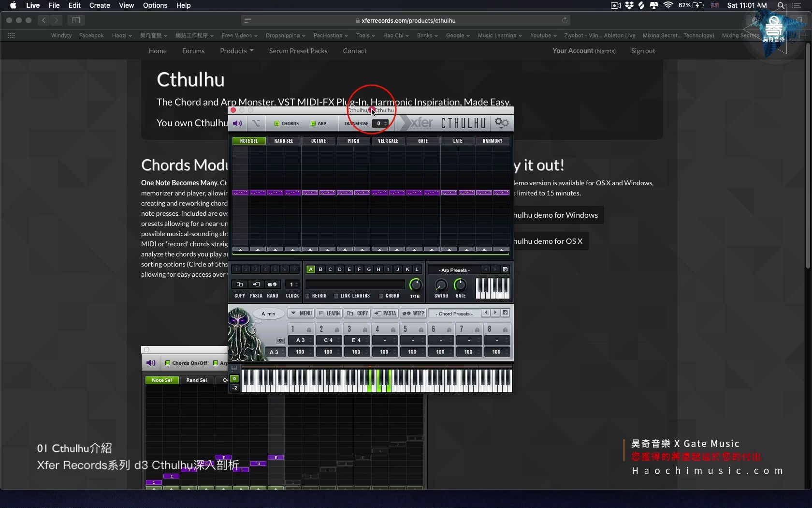Save the Chord preset with disk icon

(x=506, y=313)
